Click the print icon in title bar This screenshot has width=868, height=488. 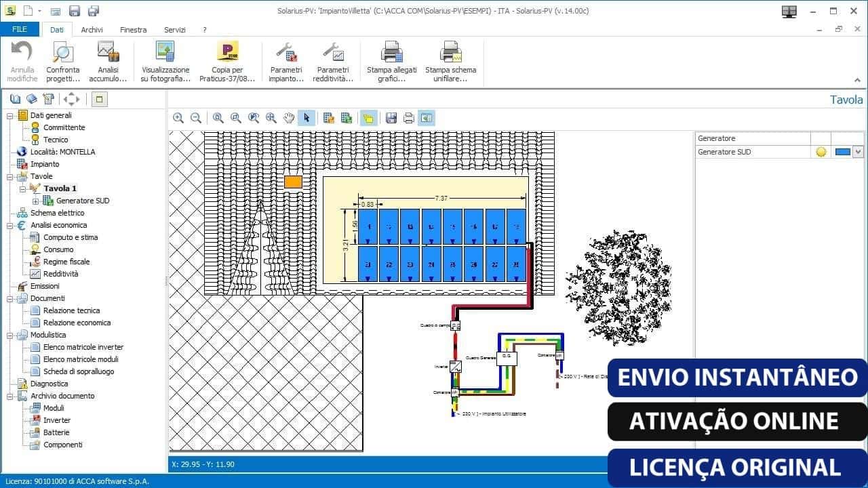(x=94, y=11)
